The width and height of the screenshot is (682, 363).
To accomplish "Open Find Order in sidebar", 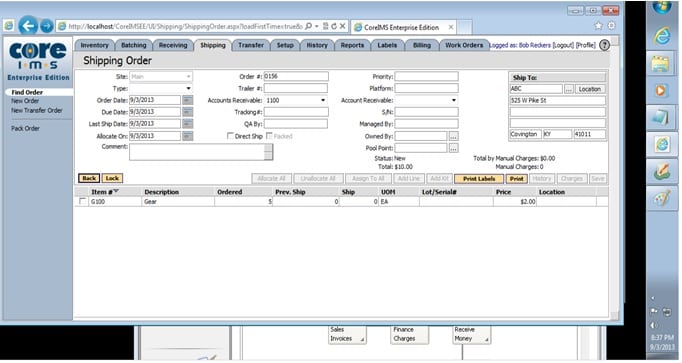I will [x=27, y=92].
